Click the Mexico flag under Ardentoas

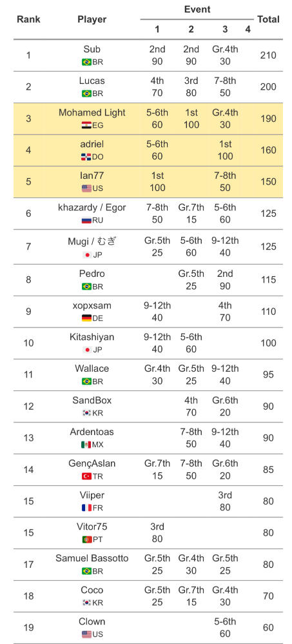86,445
